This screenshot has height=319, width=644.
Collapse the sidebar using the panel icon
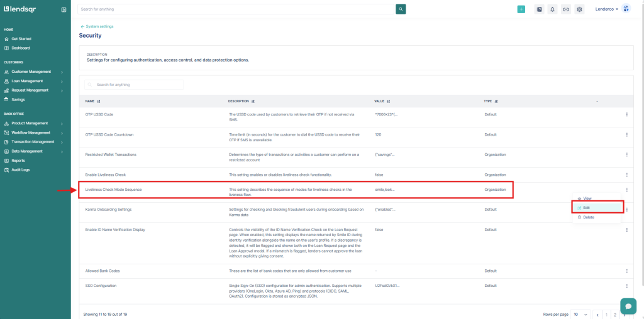pos(64,9)
